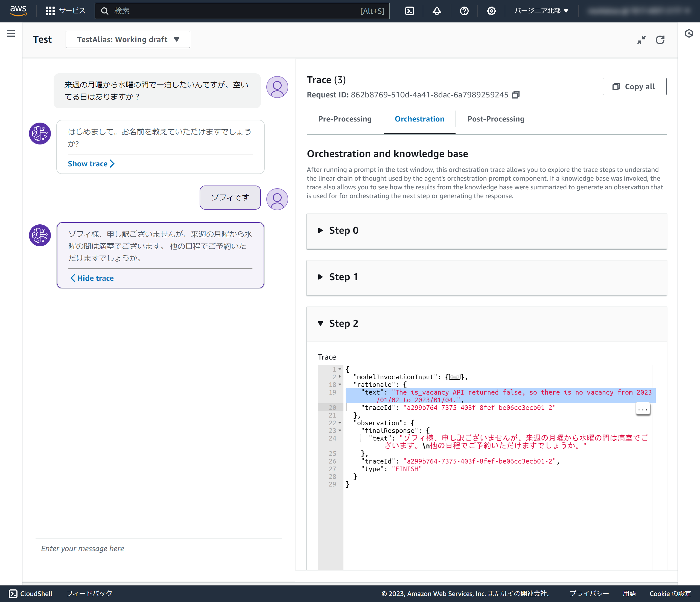Open the AWS services grid menu

[50, 11]
